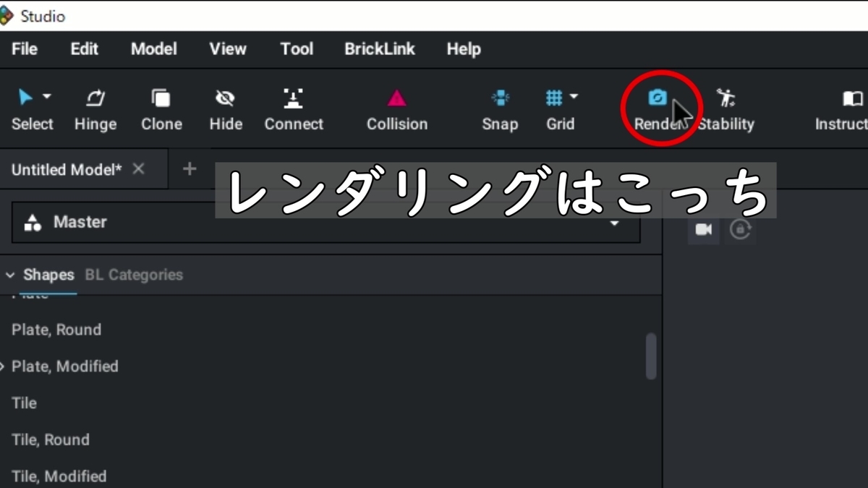This screenshot has height=488, width=868.
Task: Open the Edit menu
Action: tap(84, 49)
